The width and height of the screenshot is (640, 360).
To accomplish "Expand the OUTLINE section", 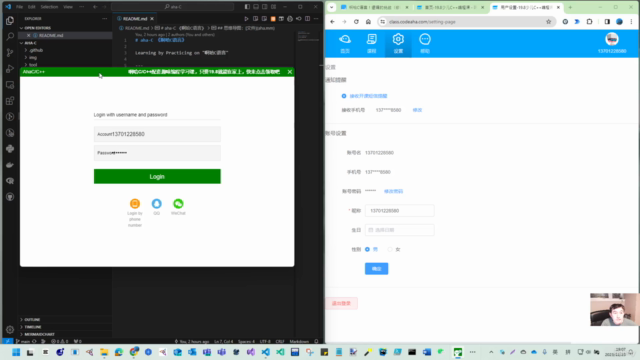I will point(32,320).
